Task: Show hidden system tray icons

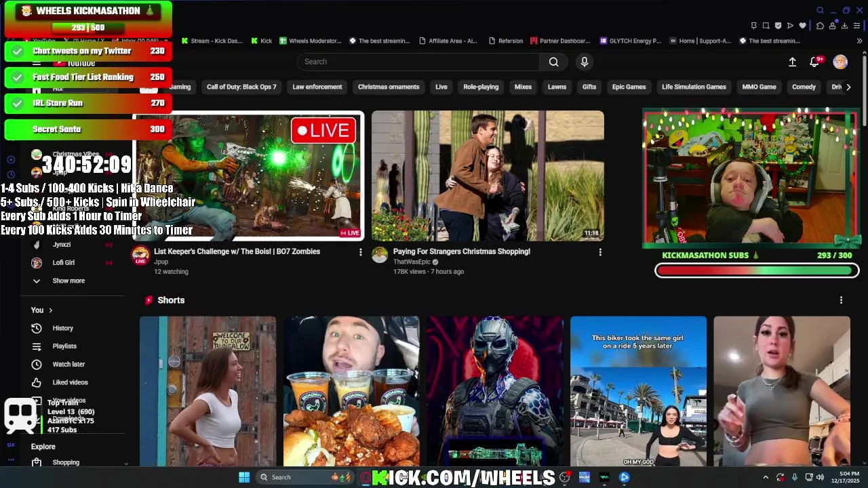Action: point(766,477)
